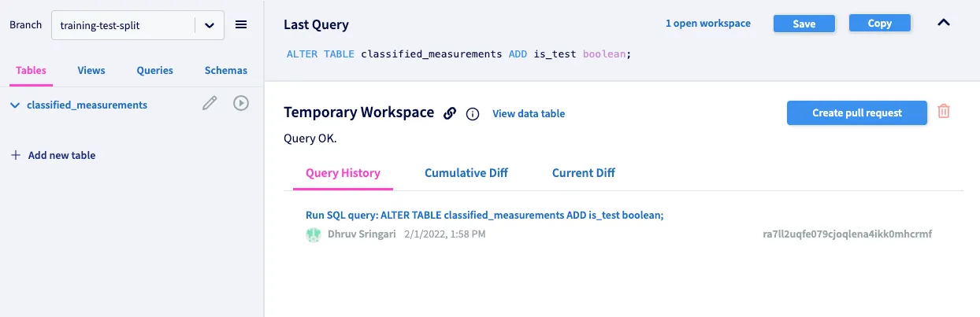Open the View data table link
Image resolution: width=980 pixels, height=317 pixels.
point(529,113)
